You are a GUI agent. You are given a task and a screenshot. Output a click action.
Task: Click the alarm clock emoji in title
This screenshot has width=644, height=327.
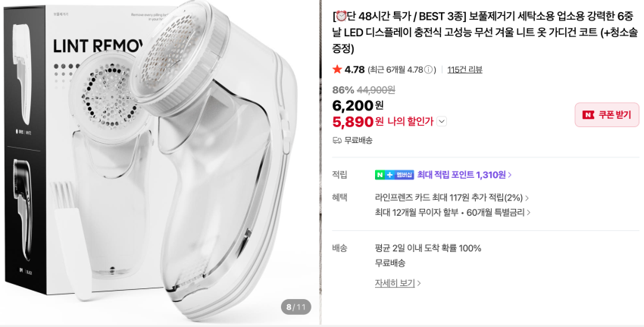(x=341, y=16)
